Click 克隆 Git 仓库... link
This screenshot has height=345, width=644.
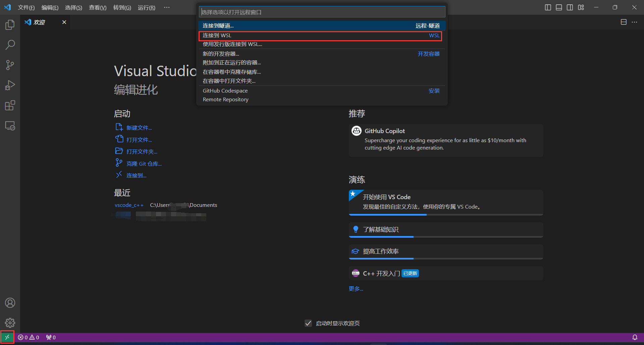click(144, 164)
